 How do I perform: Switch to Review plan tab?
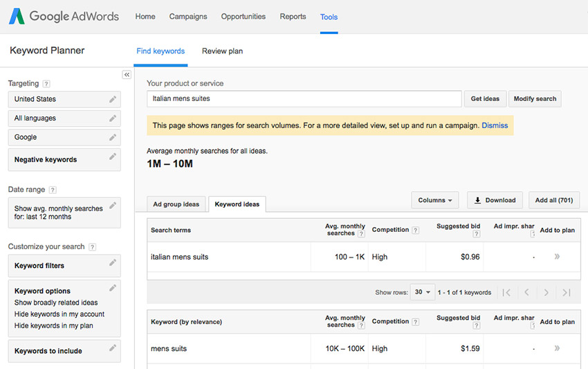[x=222, y=51]
